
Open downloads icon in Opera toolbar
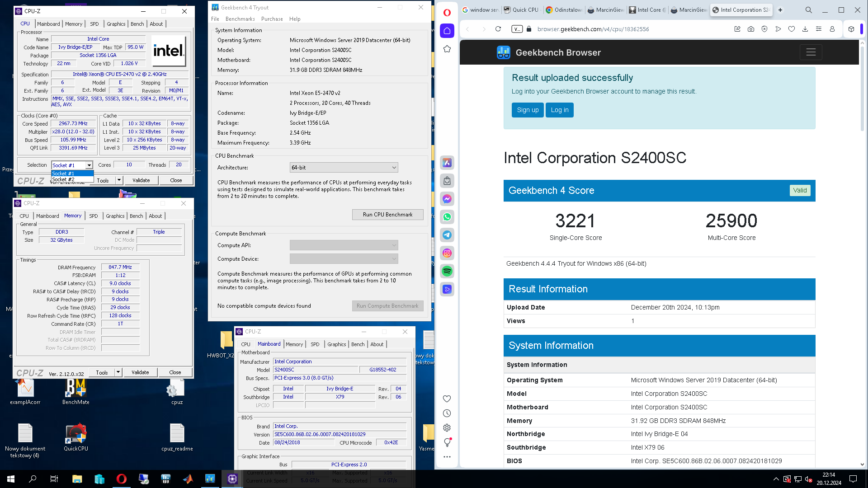point(805,29)
